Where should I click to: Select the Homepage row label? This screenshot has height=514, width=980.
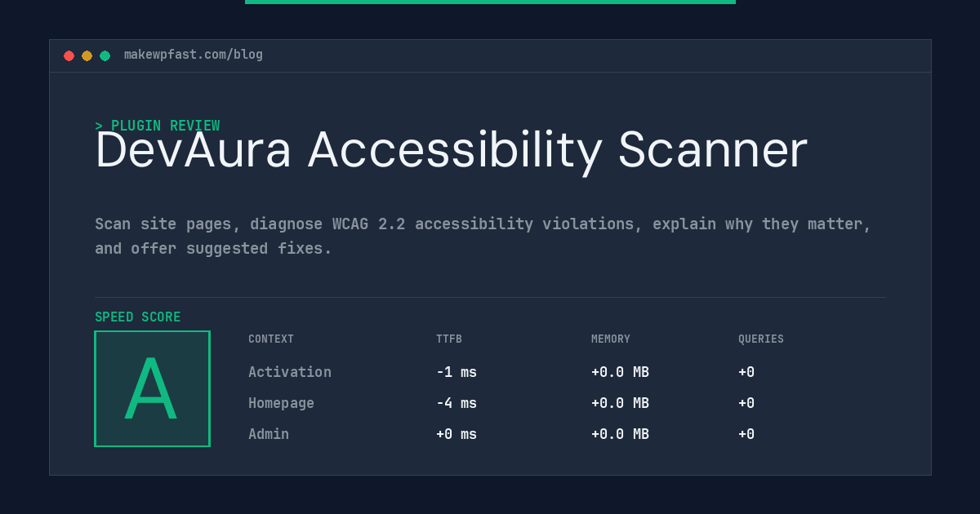[x=281, y=403]
